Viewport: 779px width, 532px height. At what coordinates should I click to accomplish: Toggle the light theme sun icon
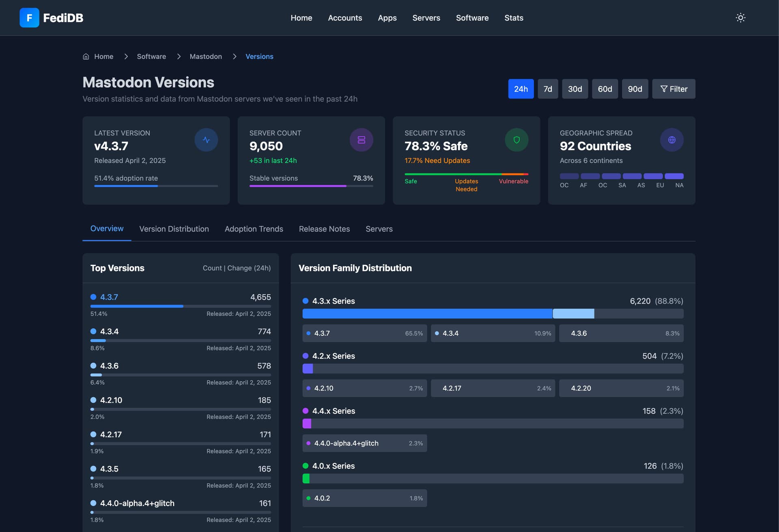[x=740, y=17]
